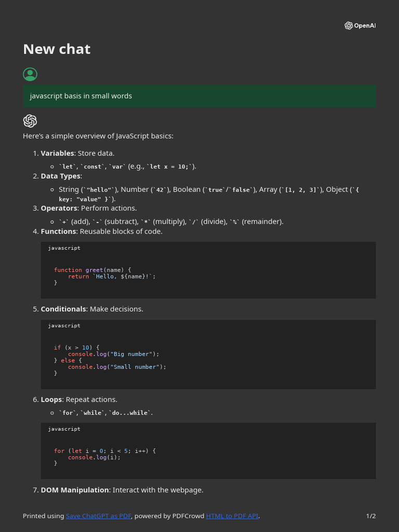Click the Loops list heading

point(51,400)
